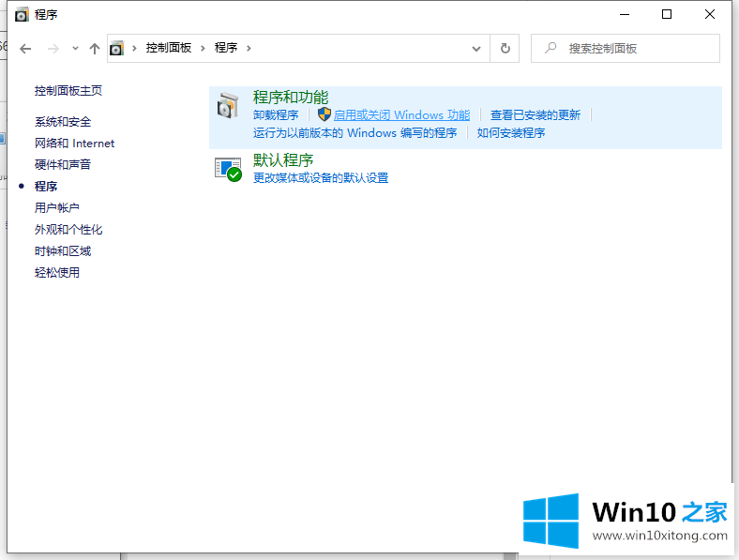This screenshot has height=560, width=739.
Task: Click the up one level arrow
Action: pos(94,49)
